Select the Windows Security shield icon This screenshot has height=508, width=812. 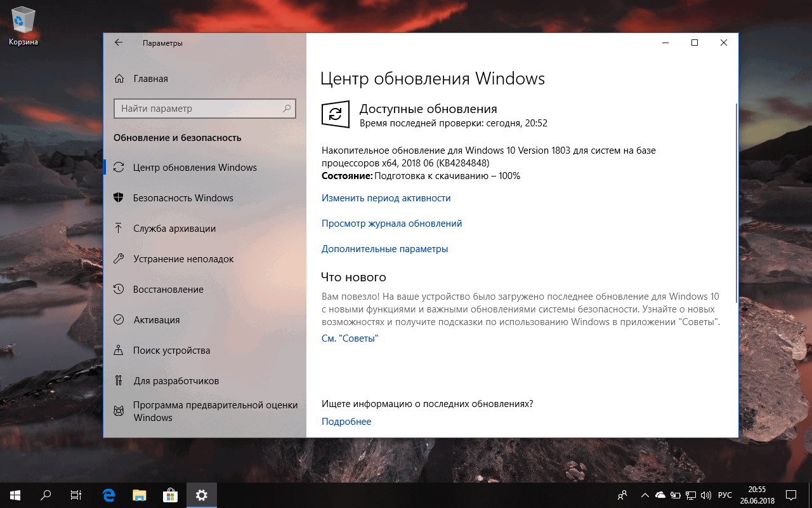pos(120,197)
